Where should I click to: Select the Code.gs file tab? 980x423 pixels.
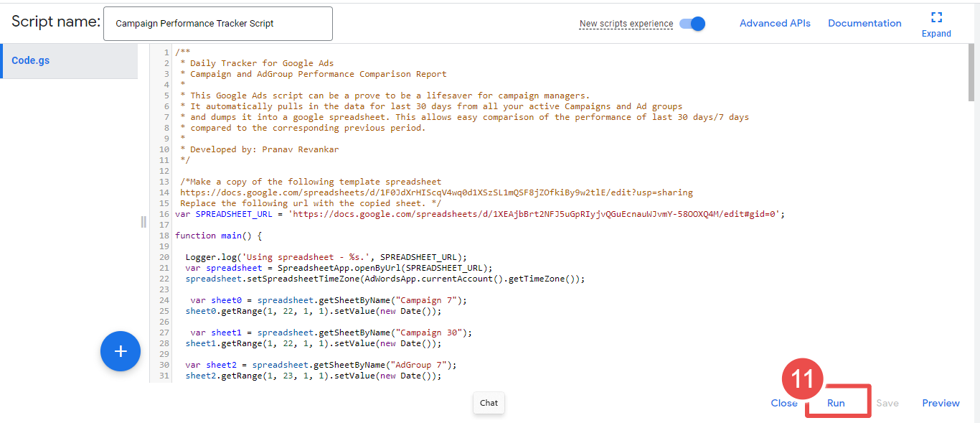[x=69, y=61]
